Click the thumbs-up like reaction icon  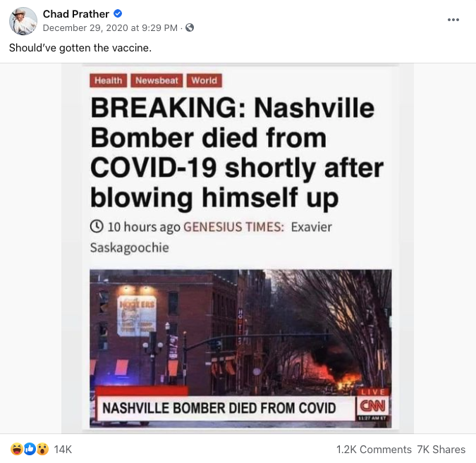(x=30, y=450)
